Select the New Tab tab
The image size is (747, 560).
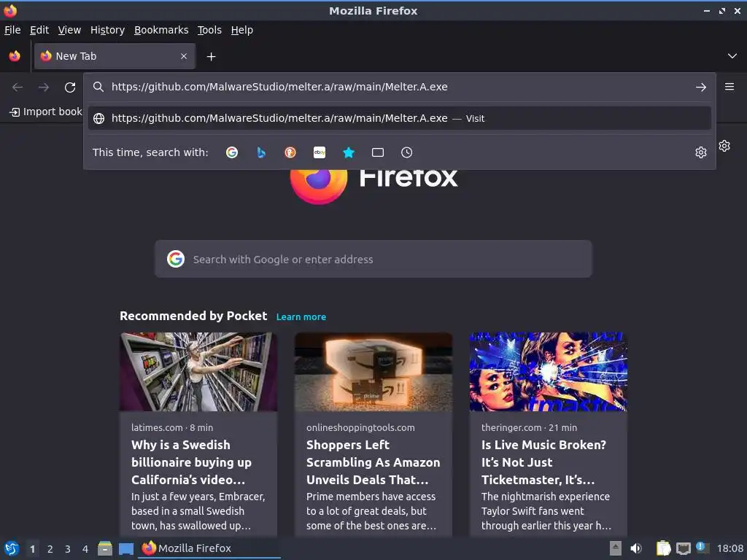point(115,56)
